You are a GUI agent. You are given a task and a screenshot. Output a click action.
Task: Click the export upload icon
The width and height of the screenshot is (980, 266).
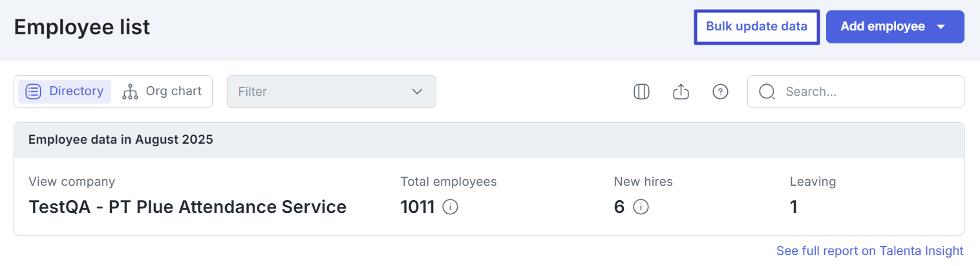(681, 92)
